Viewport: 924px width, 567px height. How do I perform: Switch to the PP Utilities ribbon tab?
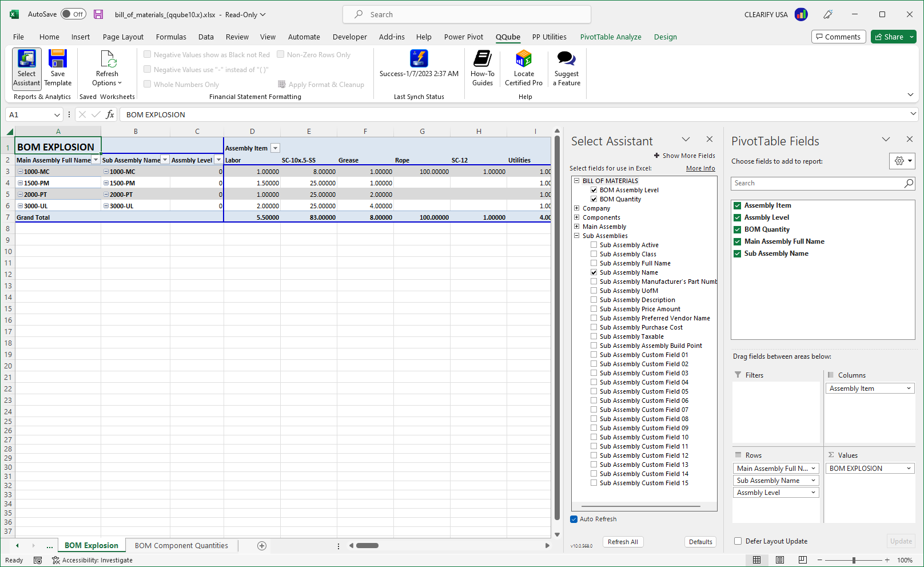tap(548, 37)
